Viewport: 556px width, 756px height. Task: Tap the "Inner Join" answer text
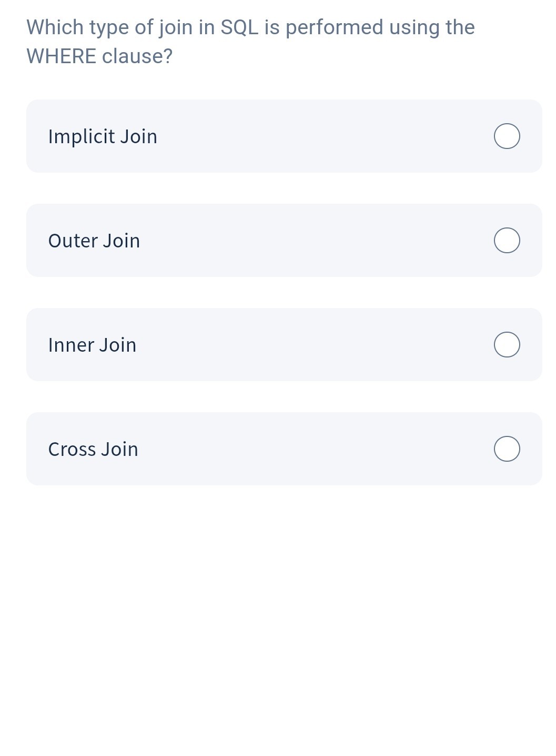pyautogui.click(x=92, y=345)
